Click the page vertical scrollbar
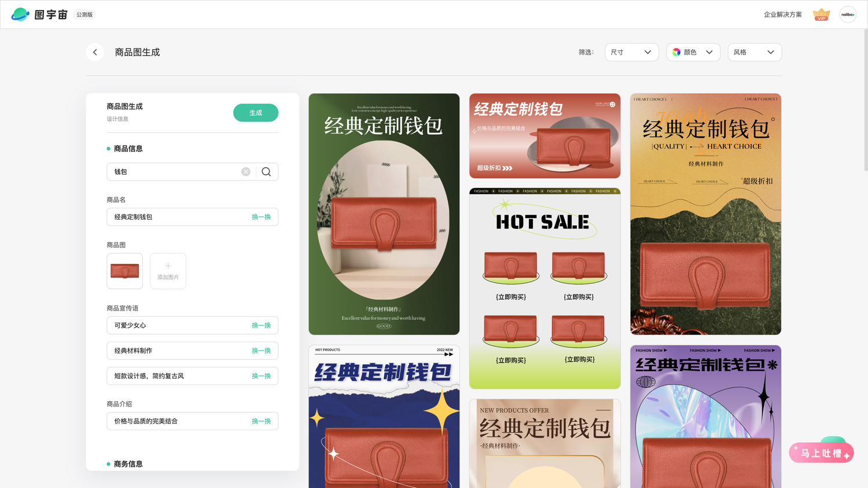Screen dimensions: 868x488 [865, 100]
